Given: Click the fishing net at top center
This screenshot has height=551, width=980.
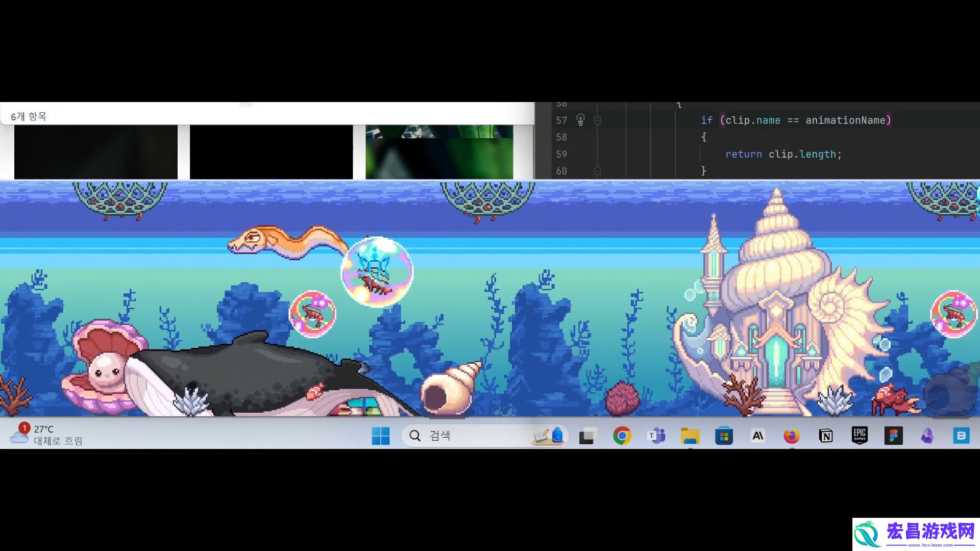Looking at the screenshot, I should coord(487,202).
